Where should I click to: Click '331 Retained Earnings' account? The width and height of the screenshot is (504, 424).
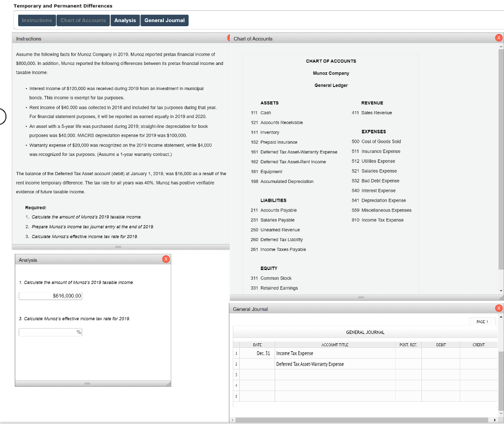pos(275,288)
